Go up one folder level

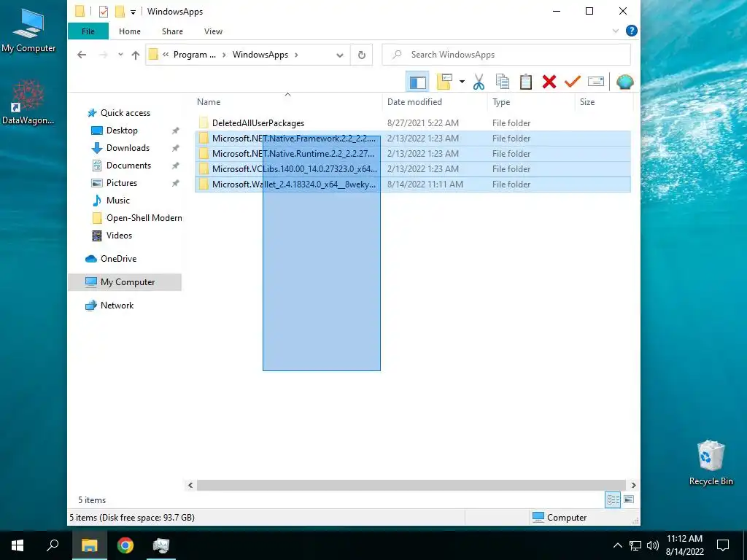[x=135, y=55]
